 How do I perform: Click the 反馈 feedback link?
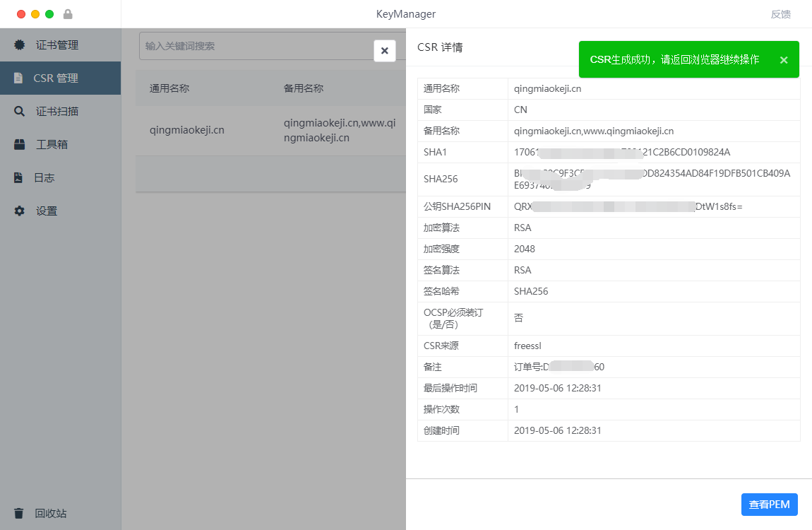(x=780, y=14)
